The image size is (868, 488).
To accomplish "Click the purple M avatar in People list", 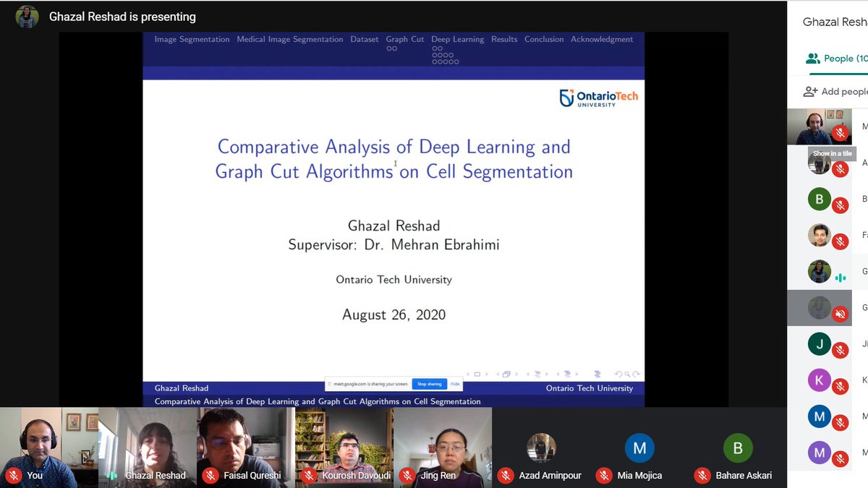I will 820,453.
